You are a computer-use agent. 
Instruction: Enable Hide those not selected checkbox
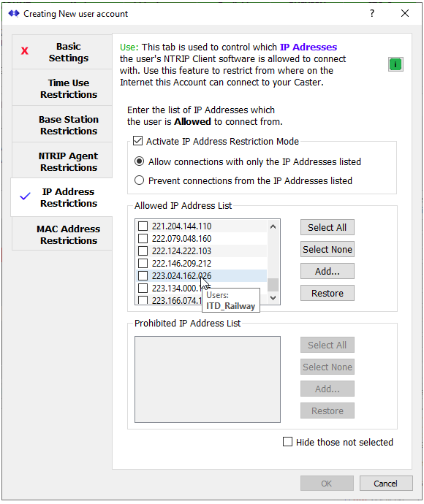pos(287,442)
